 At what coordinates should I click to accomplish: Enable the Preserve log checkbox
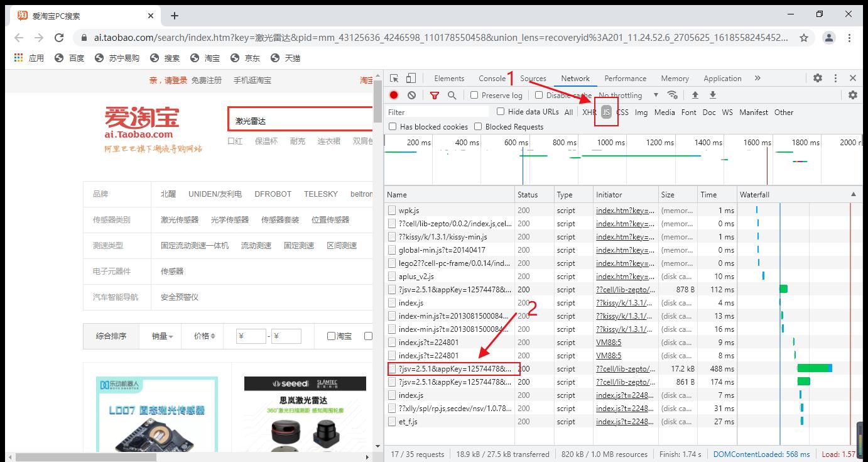pos(474,96)
